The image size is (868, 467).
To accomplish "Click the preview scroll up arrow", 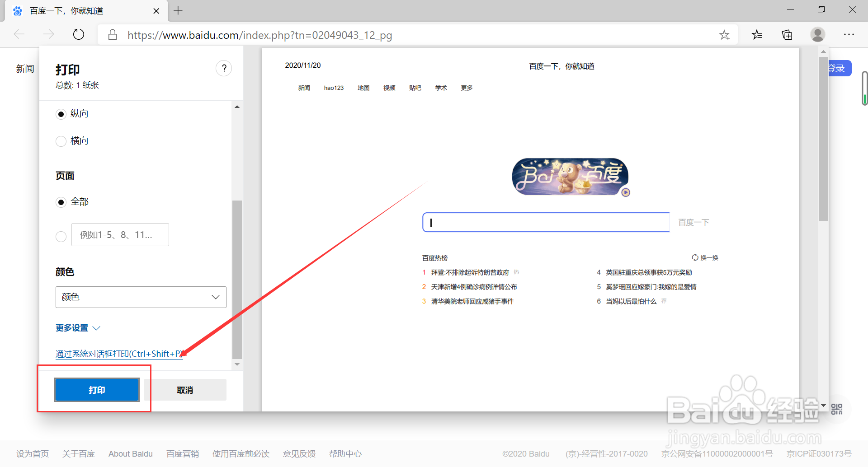I will point(823,52).
